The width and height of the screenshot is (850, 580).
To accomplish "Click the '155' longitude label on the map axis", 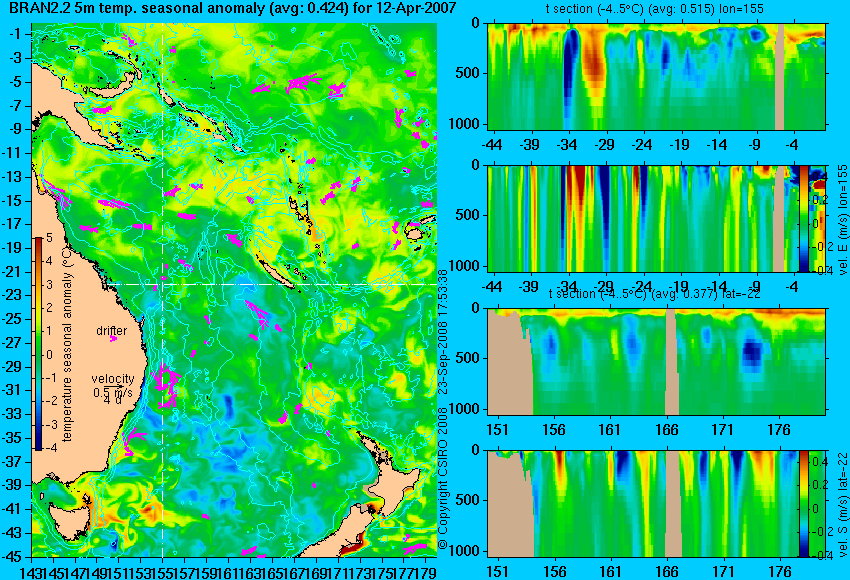I will pyautogui.click(x=162, y=571).
